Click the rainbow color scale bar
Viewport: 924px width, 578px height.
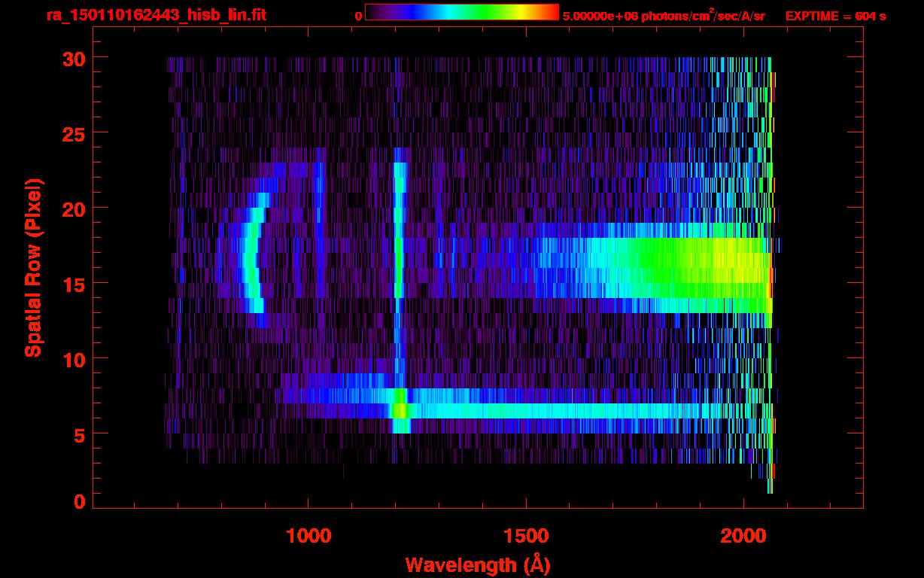[x=462, y=12]
